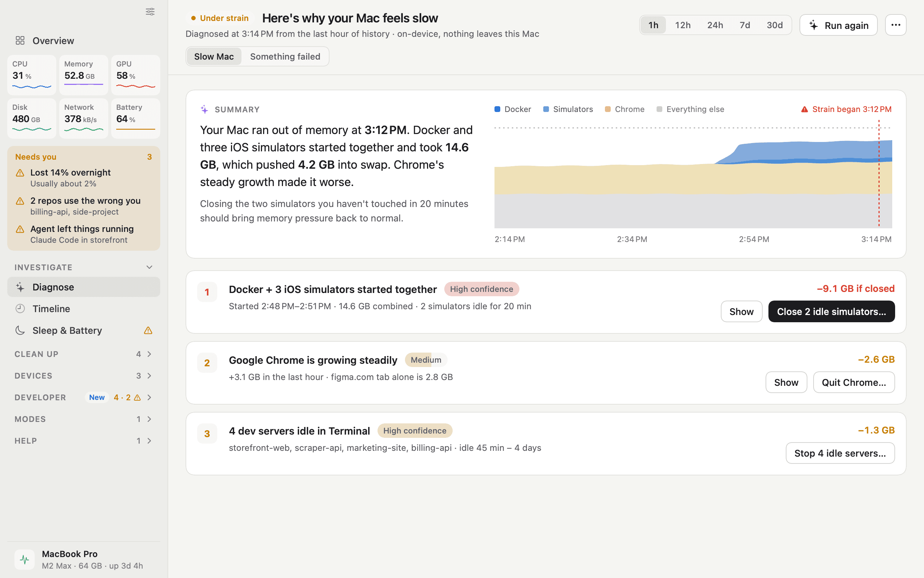The image size is (924, 578).
Task: Open Timeline in the sidebar
Action: 84,309
